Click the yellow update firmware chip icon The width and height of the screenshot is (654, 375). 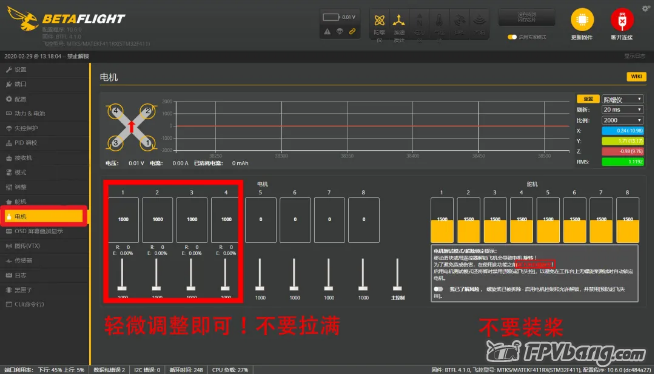[582, 19]
